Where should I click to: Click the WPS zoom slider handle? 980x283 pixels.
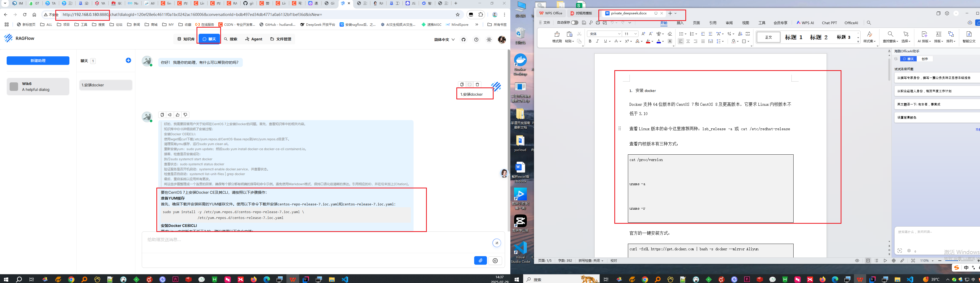tap(960, 261)
